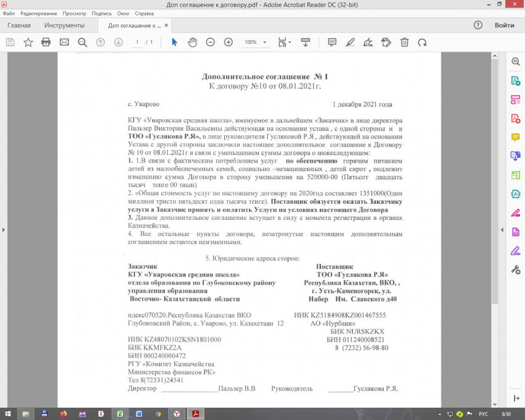The width and height of the screenshot is (525, 420).
Task: Open More tools wrench icon in sidebar
Action: pyautogui.click(x=515, y=270)
